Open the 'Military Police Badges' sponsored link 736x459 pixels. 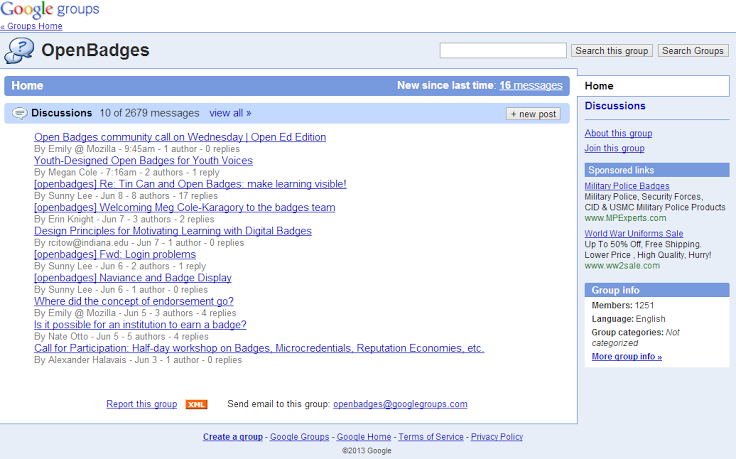(x=627, y=186)
